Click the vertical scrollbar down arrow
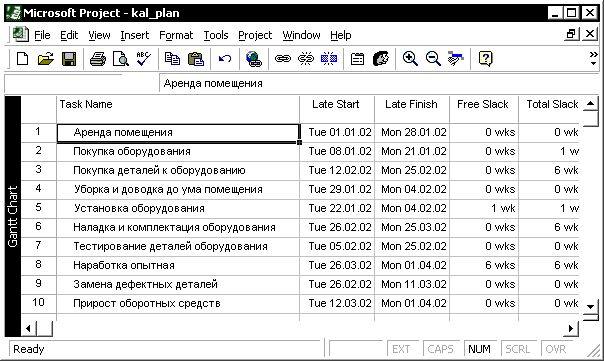The image size is (604, 361). (x=591, y=307)
